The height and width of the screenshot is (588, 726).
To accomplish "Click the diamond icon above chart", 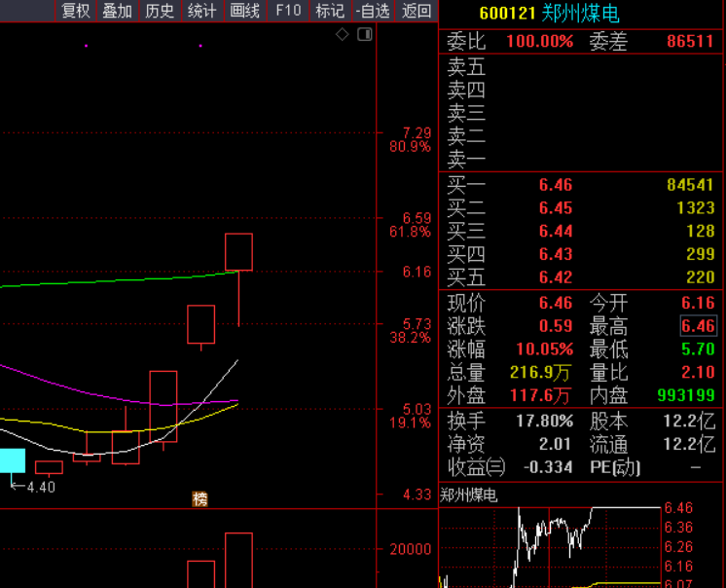I will coord(343,34).
